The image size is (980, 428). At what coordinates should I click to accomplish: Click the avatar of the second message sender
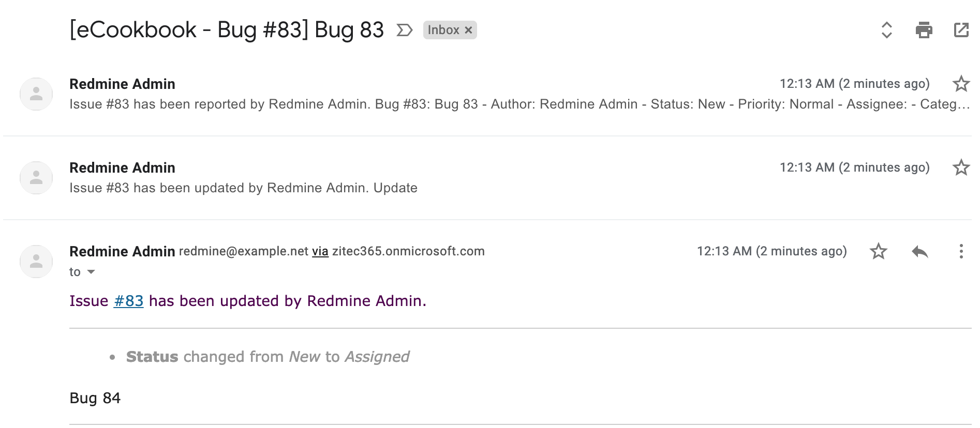click(x=36, y=178)
